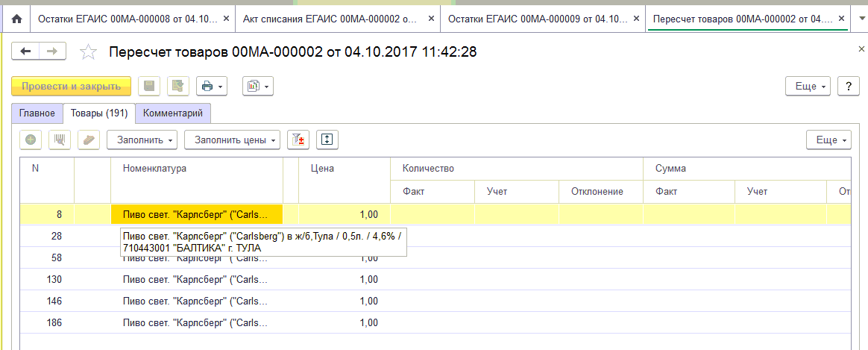Close the Пересчет товаров tab
868x350 pixels.
point(841,18)
